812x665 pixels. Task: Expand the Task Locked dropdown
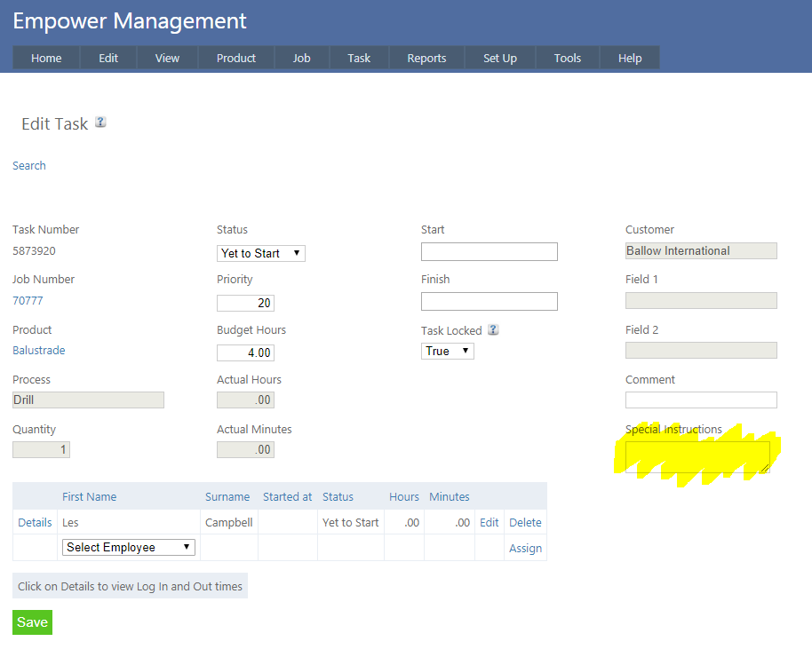tap(448, 351)
